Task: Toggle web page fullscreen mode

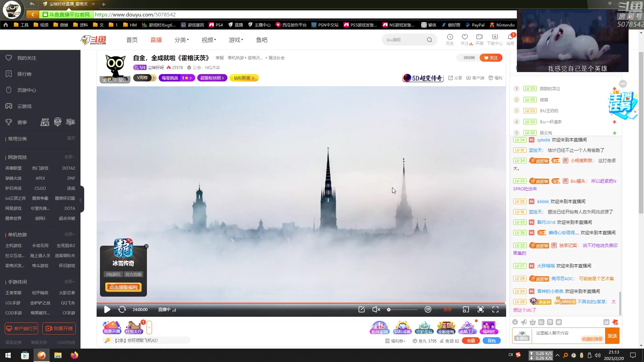Action: tap(481, 310)
